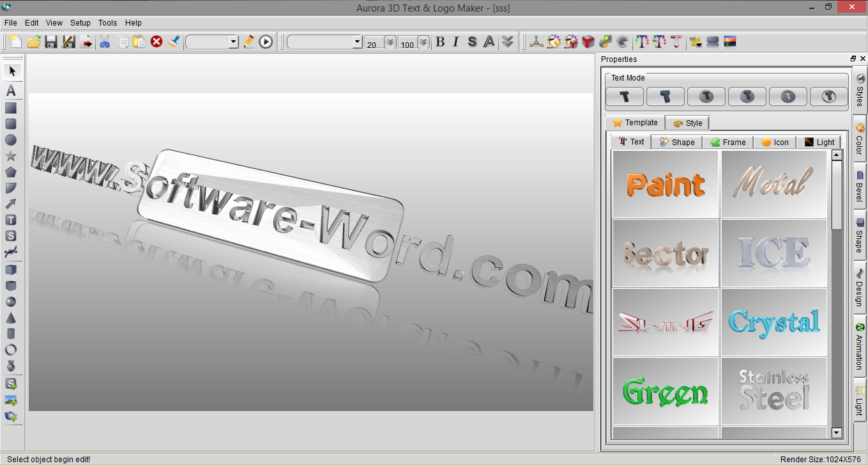Open the dropdown left of the pencil icon
Viewport: 868px width, 466px height.
[233, 42]
